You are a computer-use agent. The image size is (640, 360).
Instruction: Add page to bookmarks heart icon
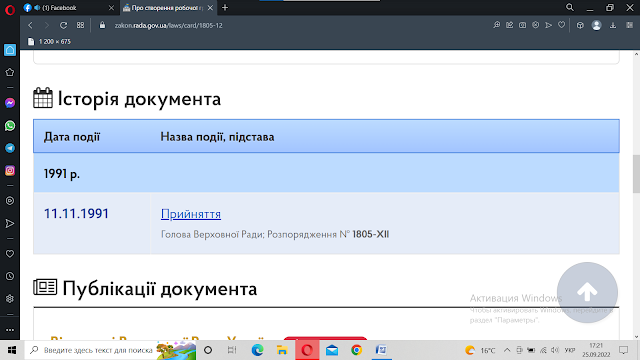(562, 25)
